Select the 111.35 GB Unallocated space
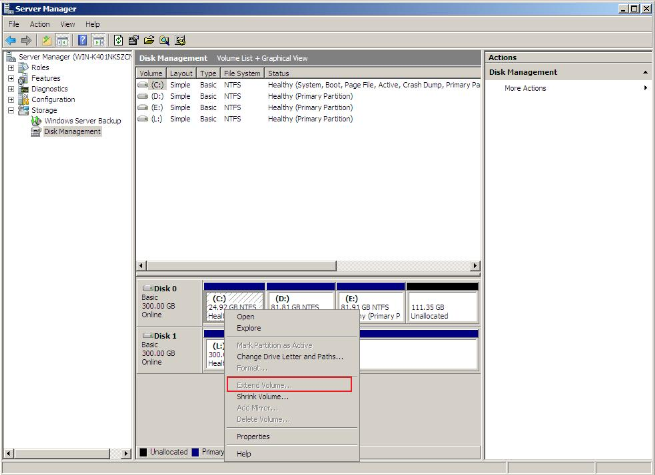This screenshot has width=655, height=475. [442, 302]
